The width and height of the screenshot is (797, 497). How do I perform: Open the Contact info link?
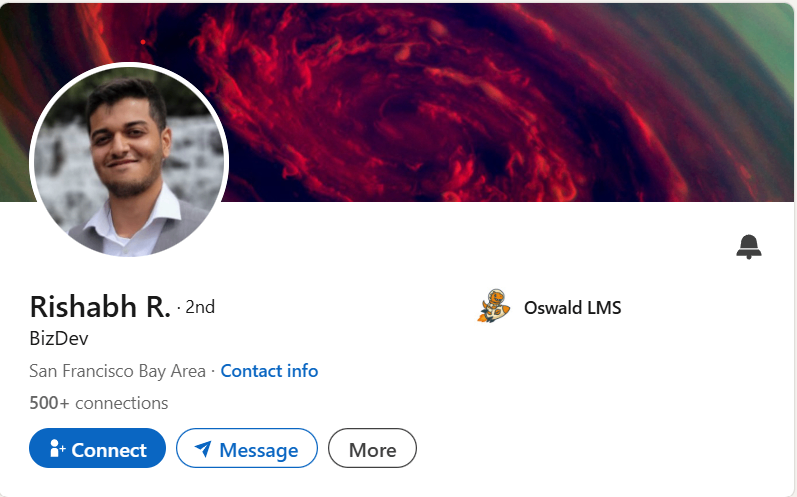point(269,371)
